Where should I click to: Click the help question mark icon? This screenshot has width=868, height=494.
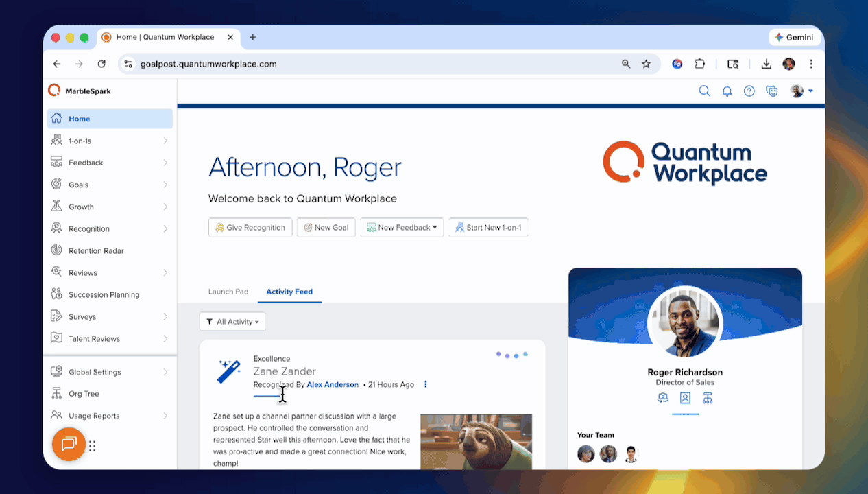pos(749,91)
